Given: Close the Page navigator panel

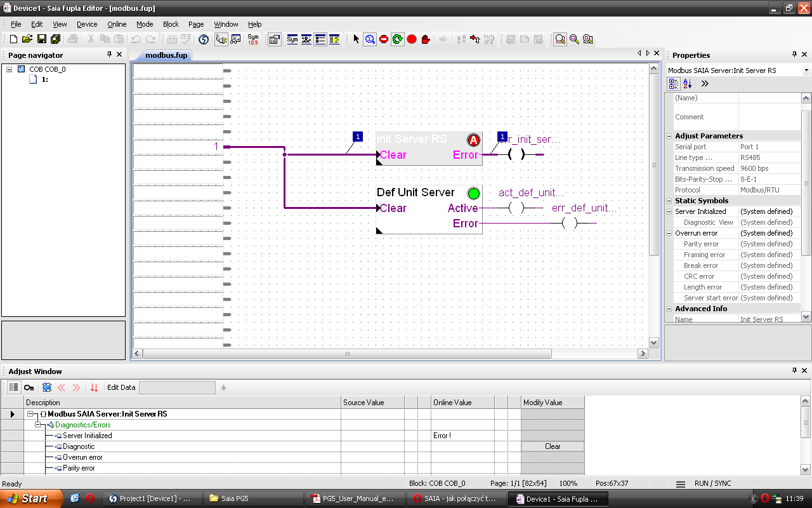Looking at the screenshot, I should click(119, 55).
